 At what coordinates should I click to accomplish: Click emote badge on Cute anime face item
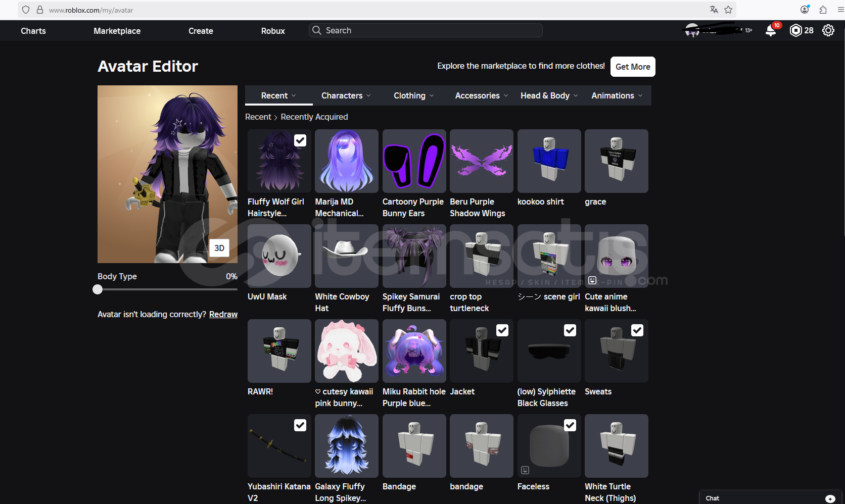592,280
